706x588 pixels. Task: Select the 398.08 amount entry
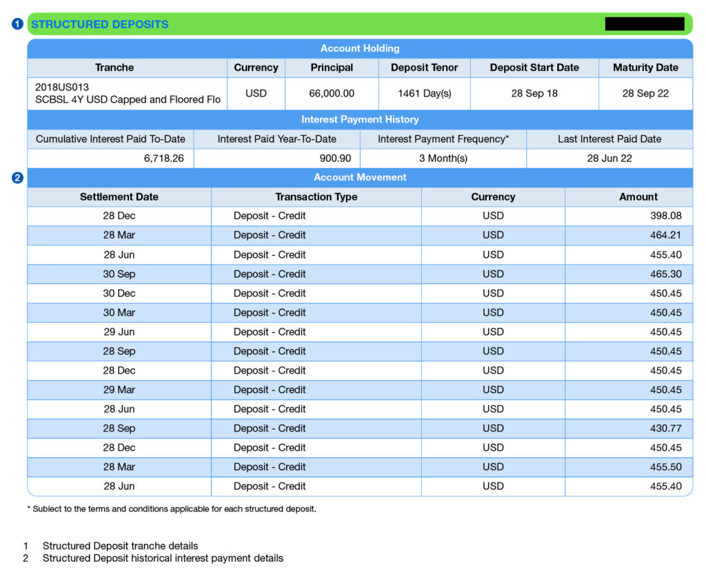click(665, 216)
